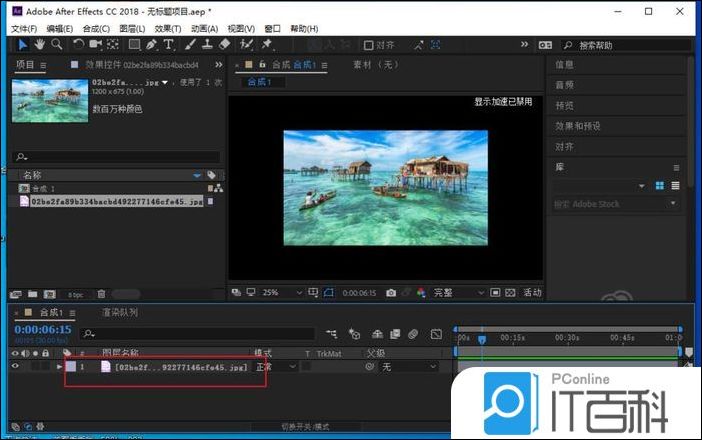Switch library to grid view icon
Viewport: 702px width, 440px height.
[x=660, y=186]
